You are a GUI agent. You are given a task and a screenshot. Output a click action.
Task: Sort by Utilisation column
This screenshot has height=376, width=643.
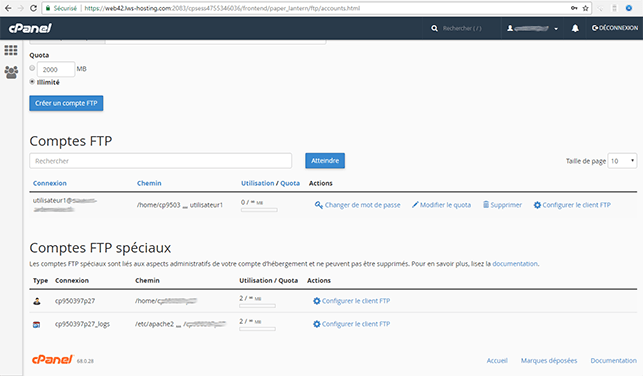(258, 183)
